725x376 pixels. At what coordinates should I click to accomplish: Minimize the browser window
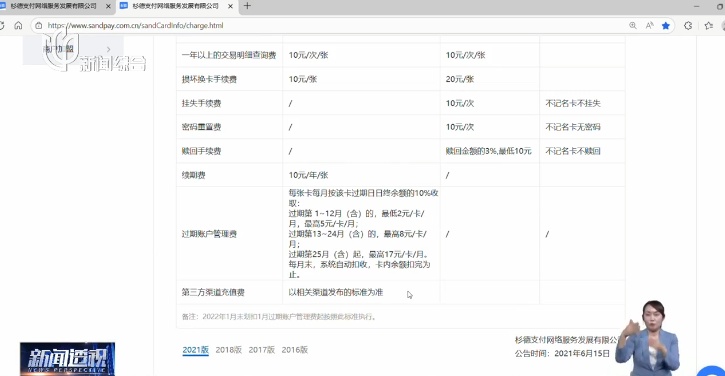tap(697, 6)
